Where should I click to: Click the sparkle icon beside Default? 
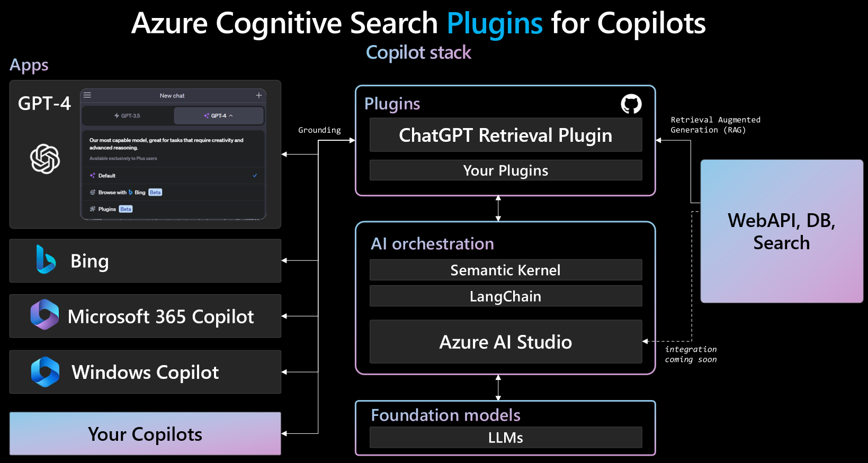[93, 175]
